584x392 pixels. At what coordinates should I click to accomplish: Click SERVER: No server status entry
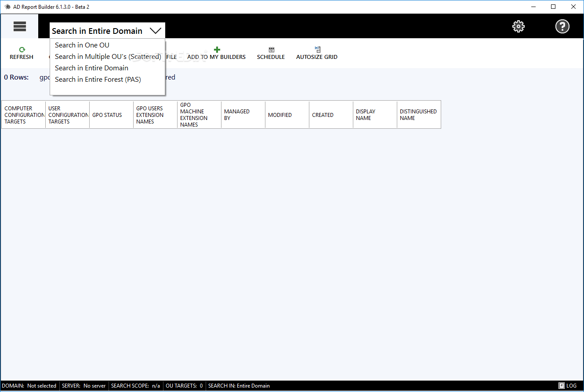tap(84, 386)
